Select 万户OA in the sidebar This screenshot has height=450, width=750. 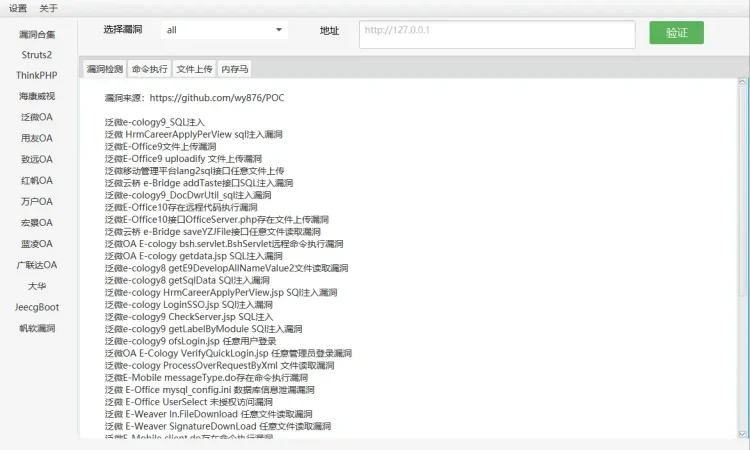37,201
